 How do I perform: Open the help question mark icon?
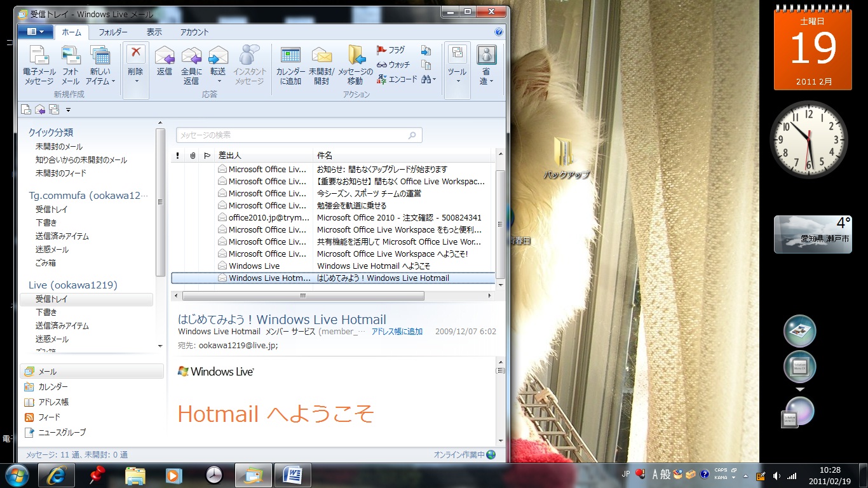(x=499, y=32)
